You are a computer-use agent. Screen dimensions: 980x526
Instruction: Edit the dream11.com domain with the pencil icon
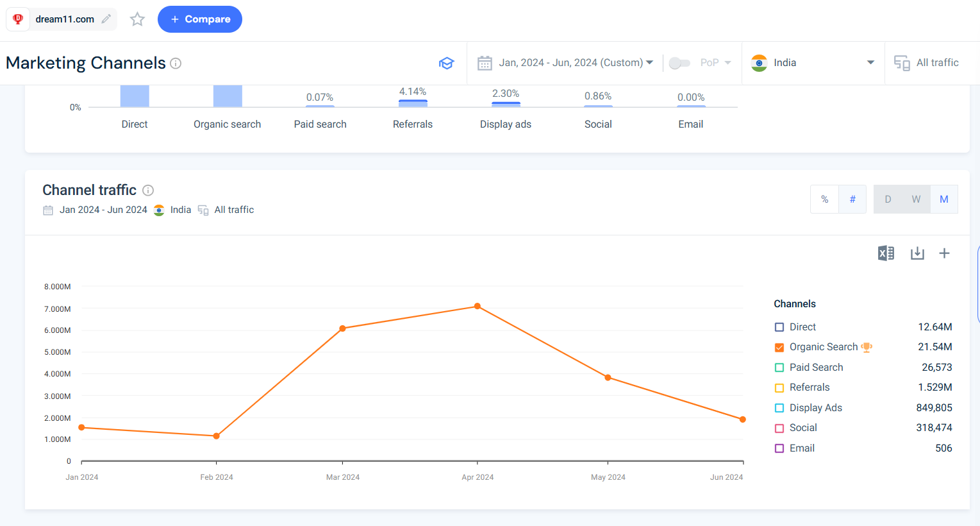[x=106, y=19]
